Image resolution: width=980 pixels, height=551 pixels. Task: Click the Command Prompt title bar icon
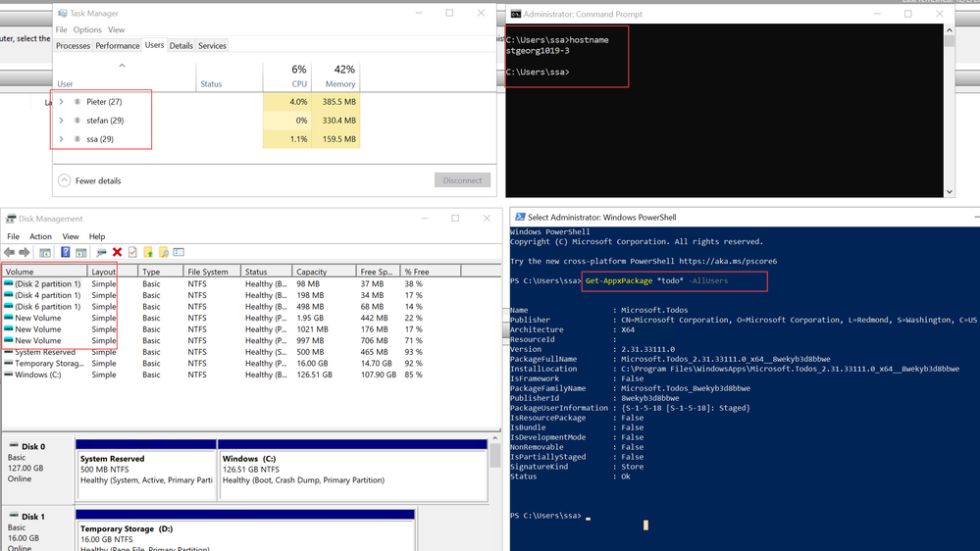point(516,14)
